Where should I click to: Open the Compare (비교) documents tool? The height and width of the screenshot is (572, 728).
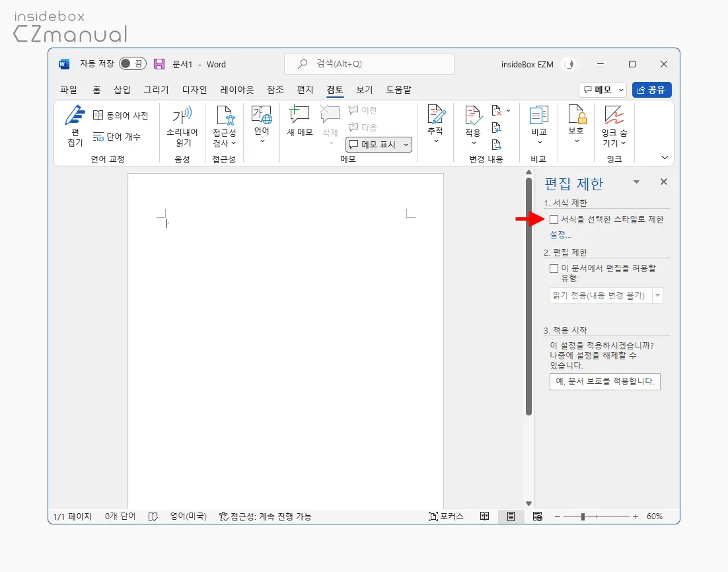coord(539,124)
